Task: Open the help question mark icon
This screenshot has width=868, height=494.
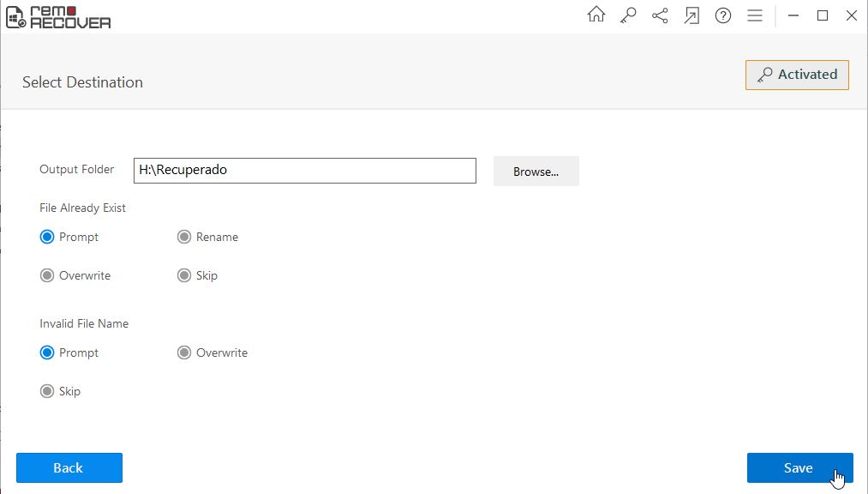Action: coord(723,15)
